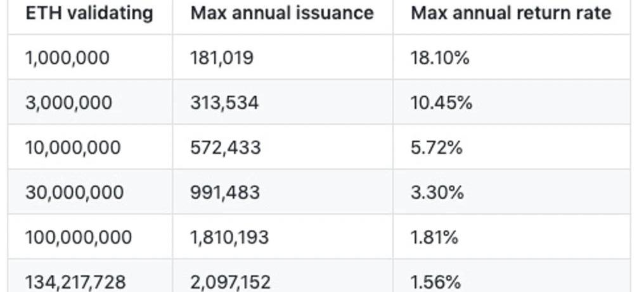Click the 'ETH validating' column header
This screenshot has width=644, height=292.
pyautogui.click(x=89, y=13)
